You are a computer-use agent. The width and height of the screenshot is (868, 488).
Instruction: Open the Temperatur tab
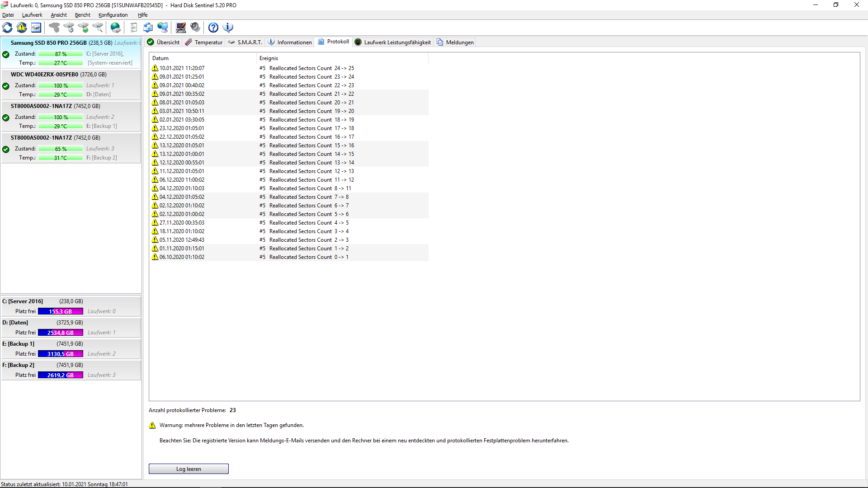(204, 42)
